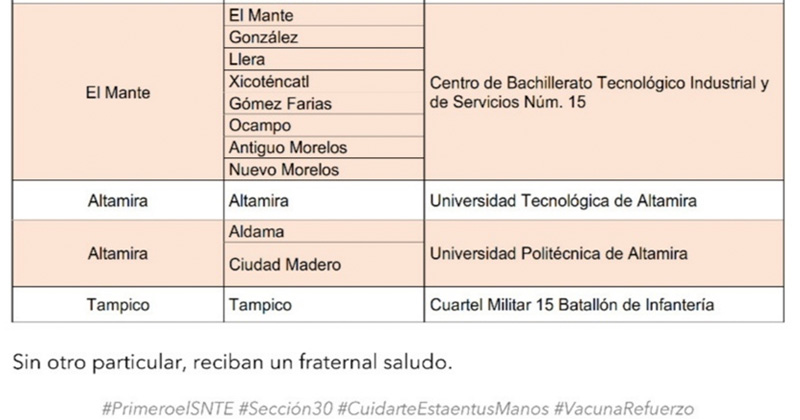Open the #Sección30 hashtag
This screenshot has width=800, height=420.
click(x=286, y=409)
